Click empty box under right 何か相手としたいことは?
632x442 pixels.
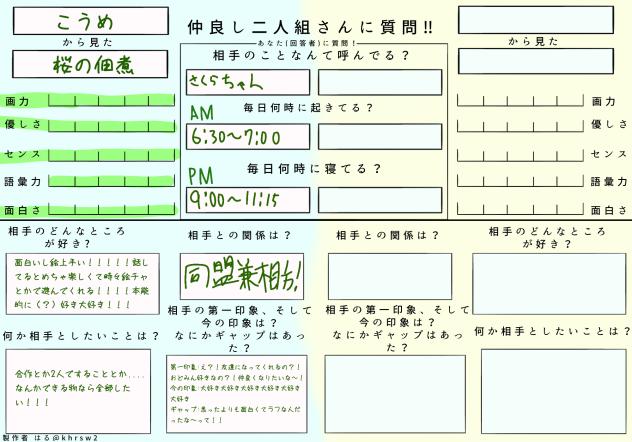pos(554,391)
